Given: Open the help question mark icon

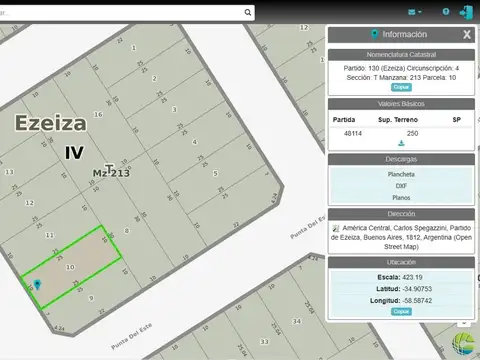Looking at the screenshot, I should pos(446,12).
